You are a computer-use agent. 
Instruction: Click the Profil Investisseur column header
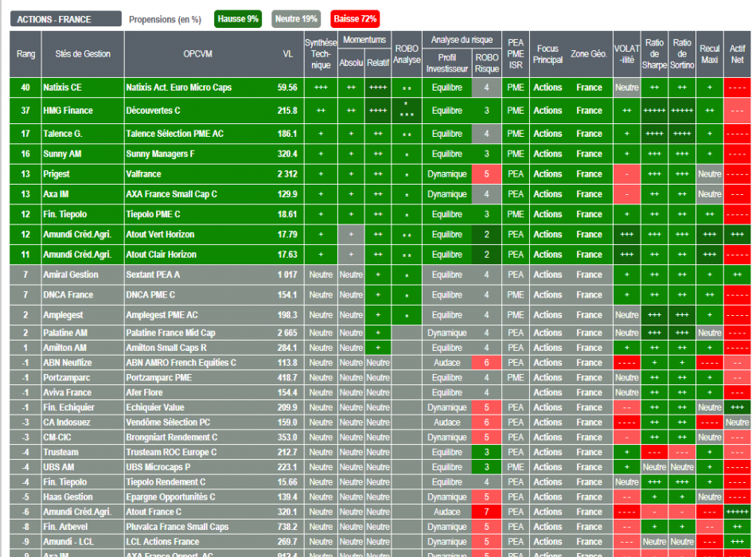[x=447, y=63]
